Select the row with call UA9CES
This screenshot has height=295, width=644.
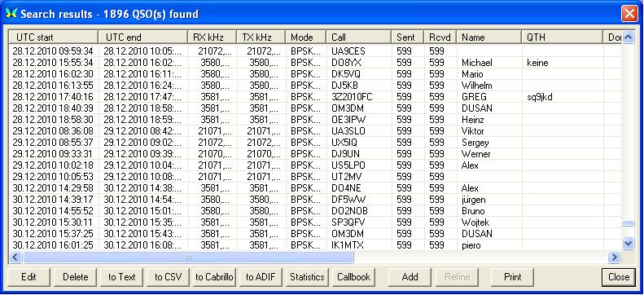[x=315, y=51]
